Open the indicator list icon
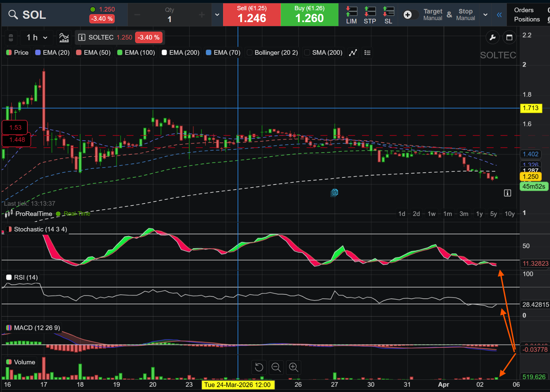Viewport: 550px width, 392px height. 367,53
